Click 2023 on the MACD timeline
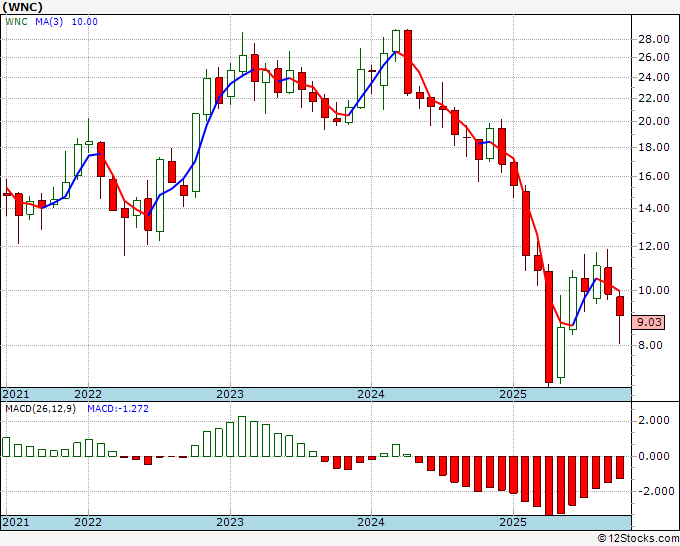The image size is (680, 546). tap(230, 523)
